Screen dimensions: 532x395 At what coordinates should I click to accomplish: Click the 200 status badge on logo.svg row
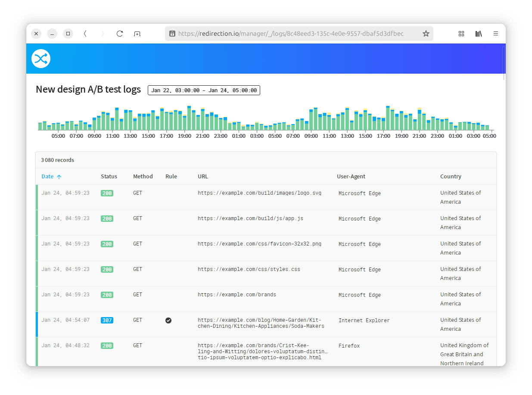tap(107, 193)
